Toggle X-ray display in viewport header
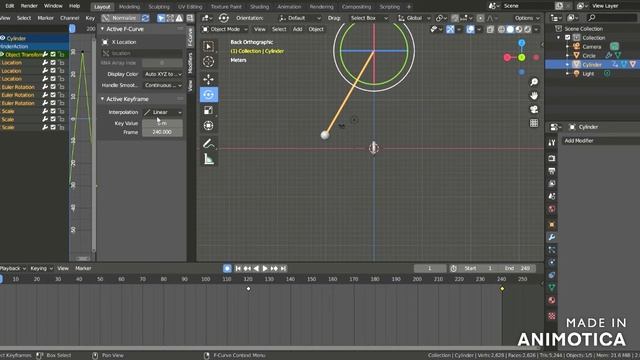The width and height of the screenshot is (640, 360). (490, 29)
